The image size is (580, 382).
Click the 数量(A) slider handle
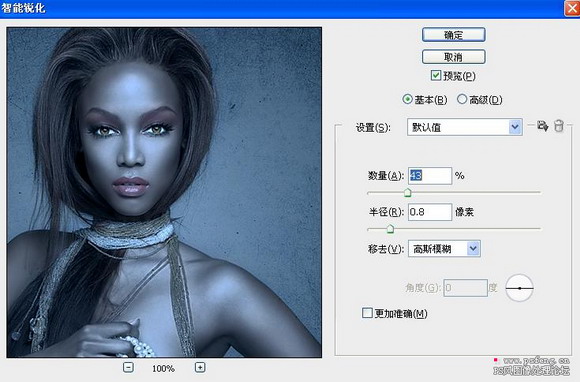pos(407,193)
